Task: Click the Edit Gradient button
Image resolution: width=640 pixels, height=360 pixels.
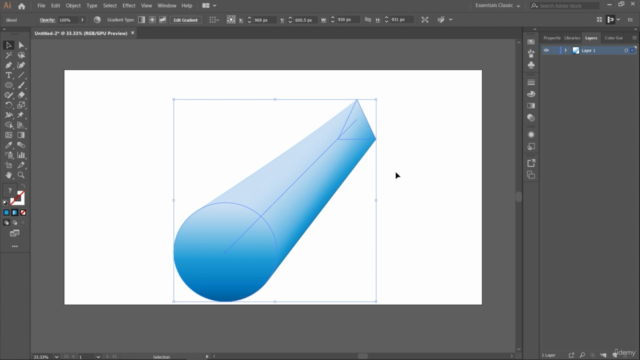Action: (x=185, y=20)
